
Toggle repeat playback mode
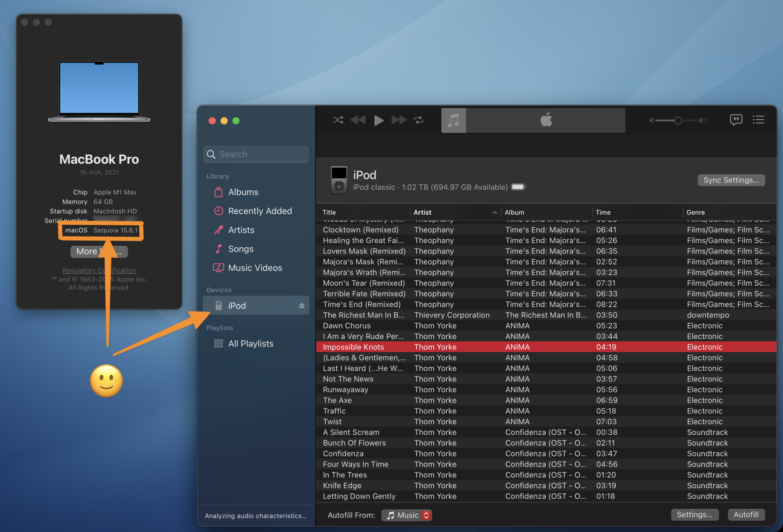[x=419, y=120]
